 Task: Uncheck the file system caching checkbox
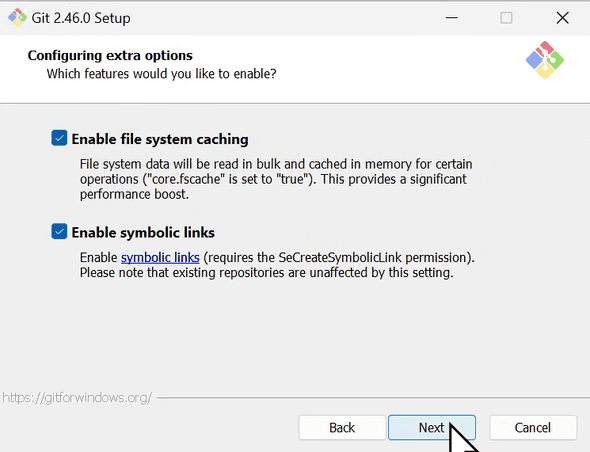click(59, 138)
